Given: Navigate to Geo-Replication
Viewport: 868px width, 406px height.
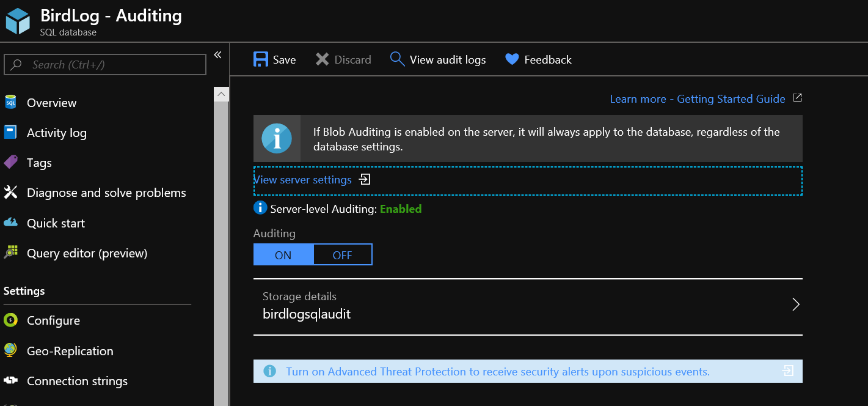Looking at the screenshot, I should 70,350.
